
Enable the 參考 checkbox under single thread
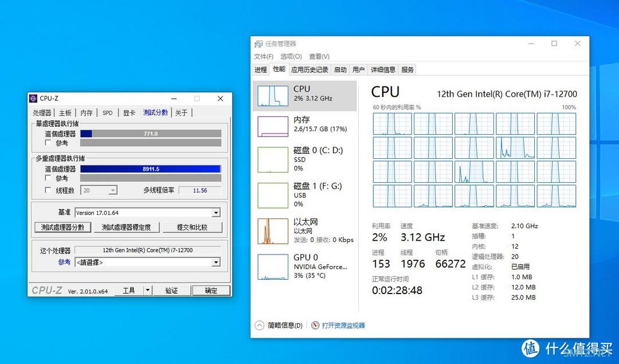tap(48, 143)
